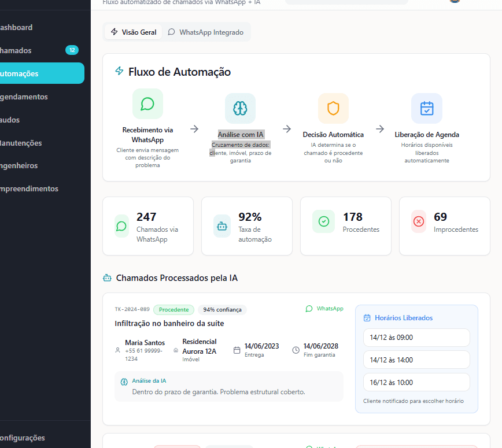Click home icon beside Residencial Aurora 12A

pyautogui.click(x=176, y=350)
